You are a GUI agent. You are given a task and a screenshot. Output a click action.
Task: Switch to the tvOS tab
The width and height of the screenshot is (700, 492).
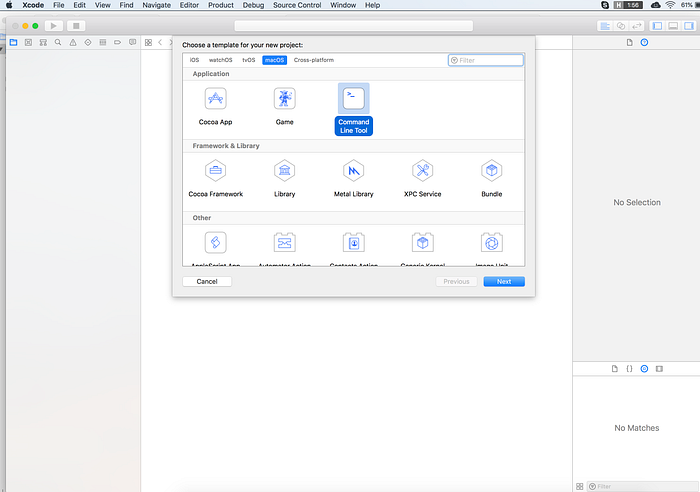tap(249, 60)
